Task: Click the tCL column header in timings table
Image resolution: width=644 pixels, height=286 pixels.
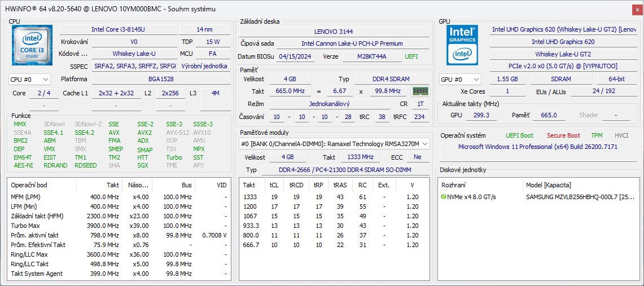Action: pyautogui.click(x=274, y=185)
